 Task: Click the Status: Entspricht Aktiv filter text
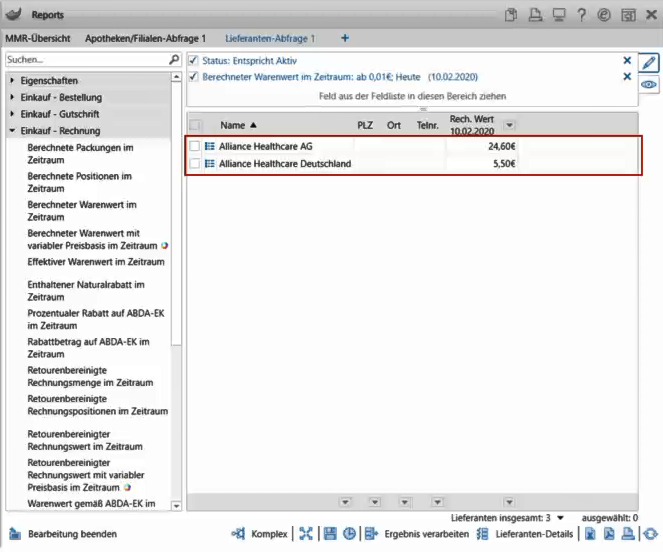pos(249,60)
